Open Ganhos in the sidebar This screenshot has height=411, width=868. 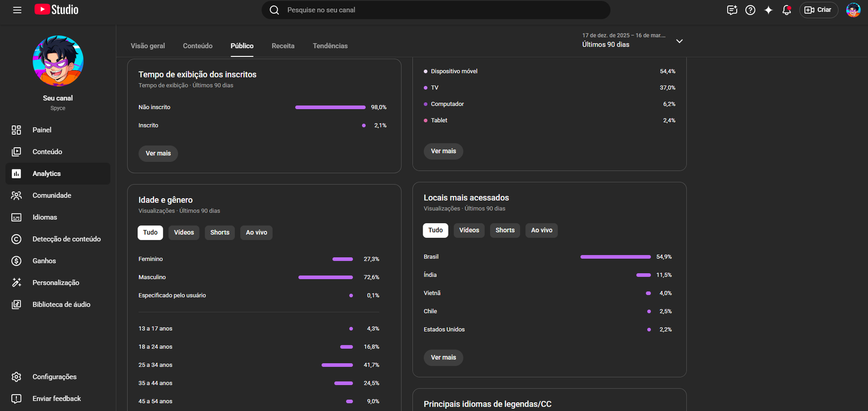tap(44, 261)
